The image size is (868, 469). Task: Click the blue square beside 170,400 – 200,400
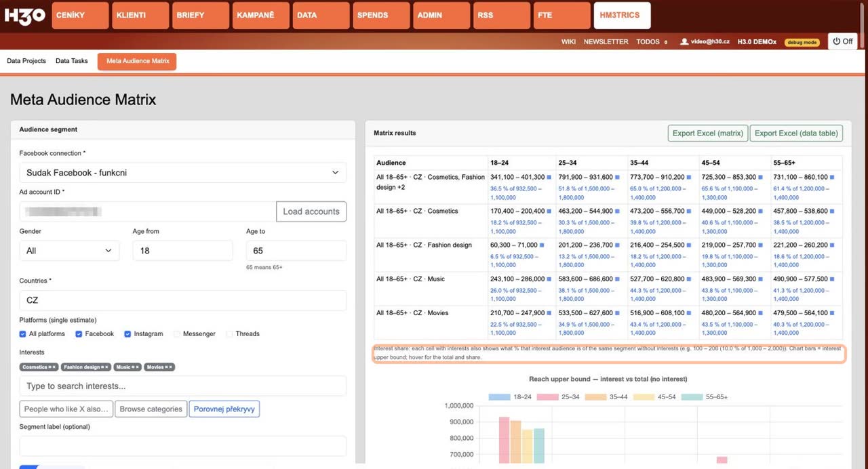(x=549, y=211)
